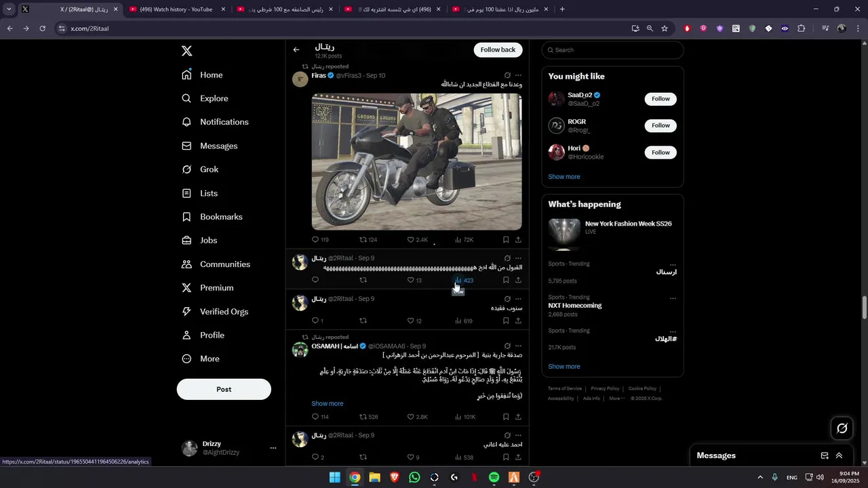The width and height of the screenshot is (868, 488).
Task: Open WhatsApp from the taskbar
Action: coord(414,478)
